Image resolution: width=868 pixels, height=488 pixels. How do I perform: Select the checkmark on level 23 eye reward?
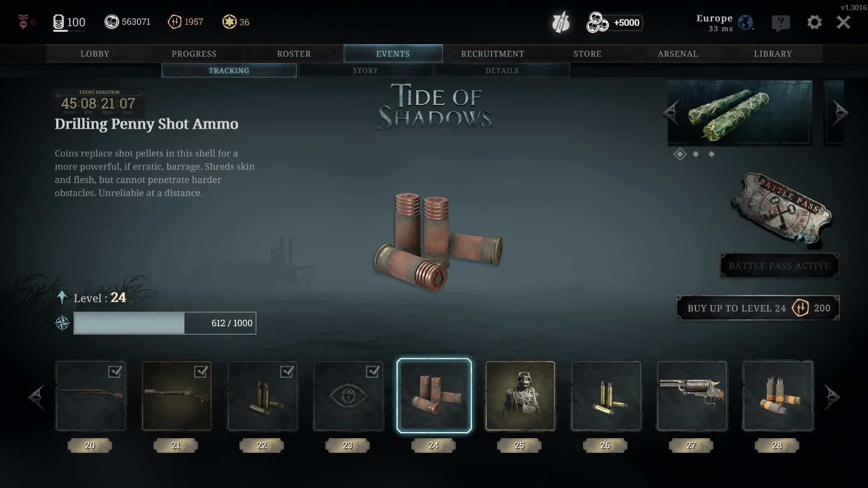click(x=373, y=371)
